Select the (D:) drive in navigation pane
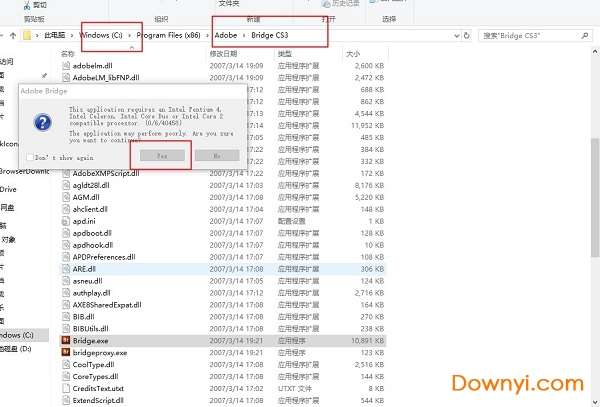Image resolution: width=600 pixels, height=407 pixels. pyautogui.click(x=15, y=348)
